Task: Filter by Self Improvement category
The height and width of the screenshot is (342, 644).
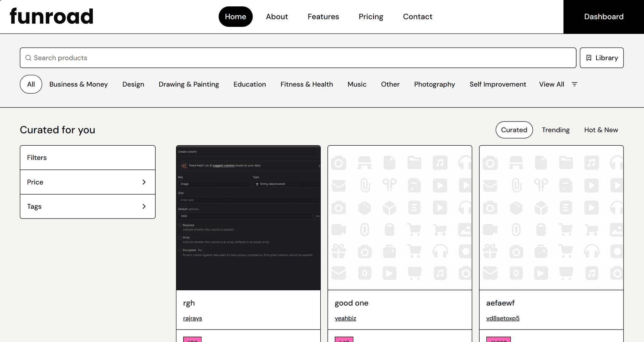Action: (498, 84)
